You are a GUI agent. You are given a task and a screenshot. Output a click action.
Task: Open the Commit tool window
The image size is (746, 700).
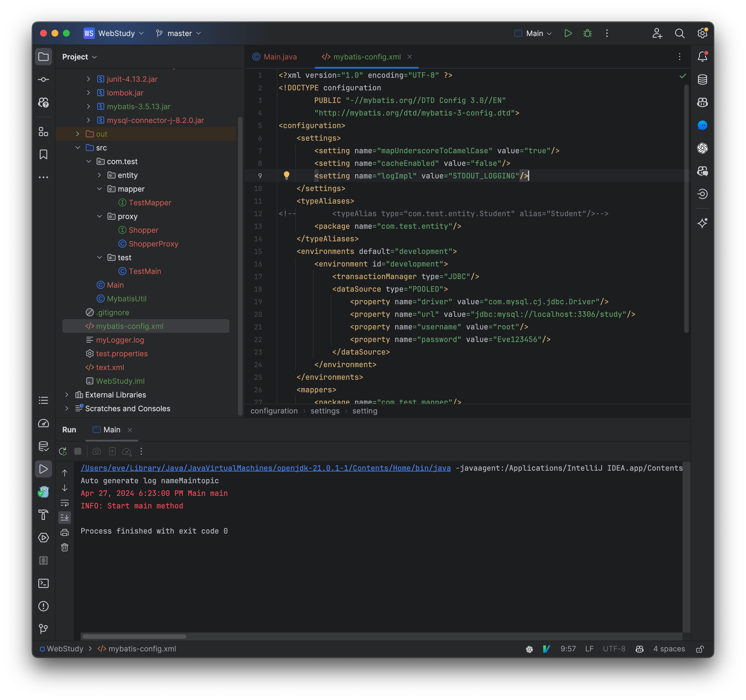click(43, 79)
